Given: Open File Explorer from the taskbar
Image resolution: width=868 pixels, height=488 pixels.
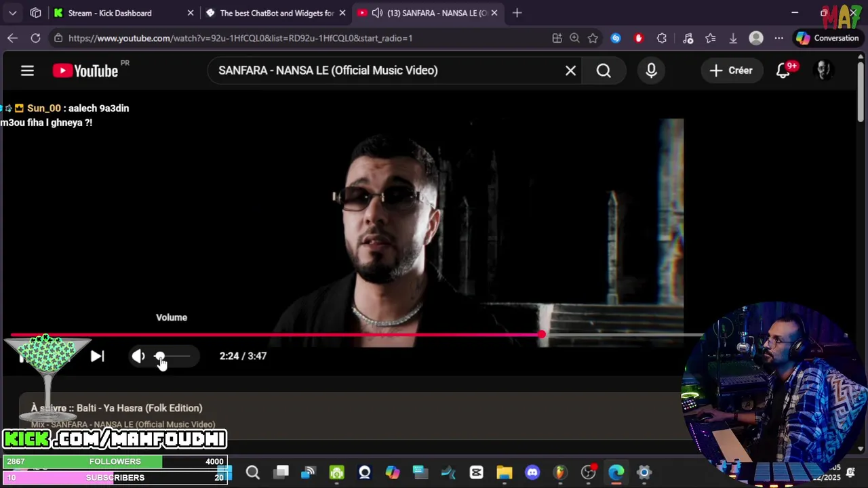Looking at the screenshot, I should tap(504, 472).
